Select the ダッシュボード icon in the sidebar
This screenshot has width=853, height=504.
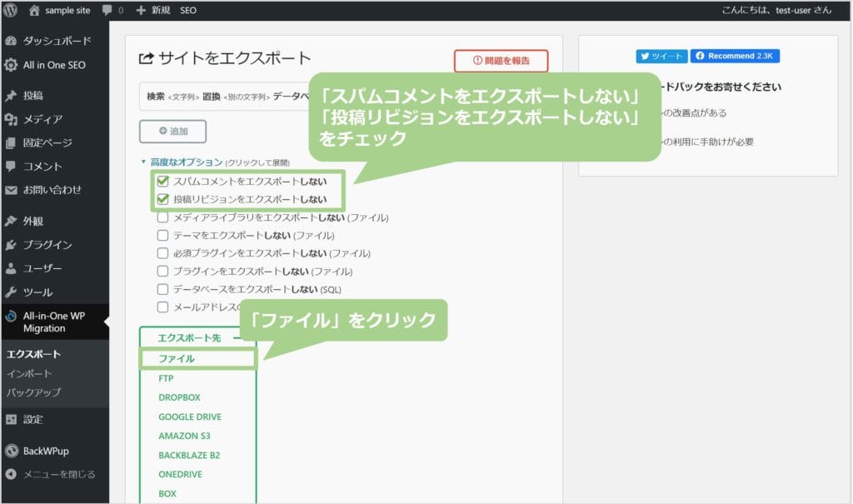(x=12, y=40)
